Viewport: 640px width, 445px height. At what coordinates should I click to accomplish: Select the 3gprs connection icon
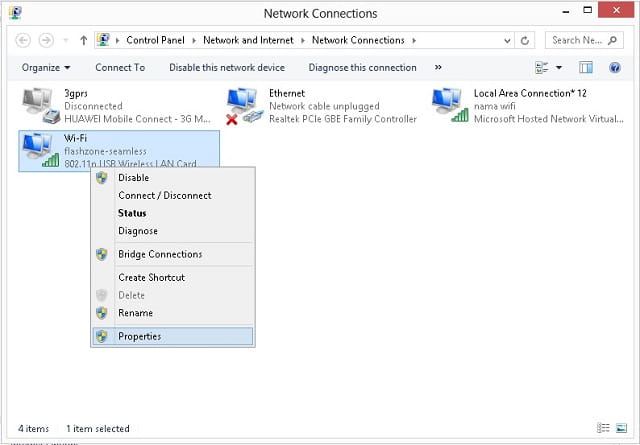pyautogui.click(x=41, y=105)
